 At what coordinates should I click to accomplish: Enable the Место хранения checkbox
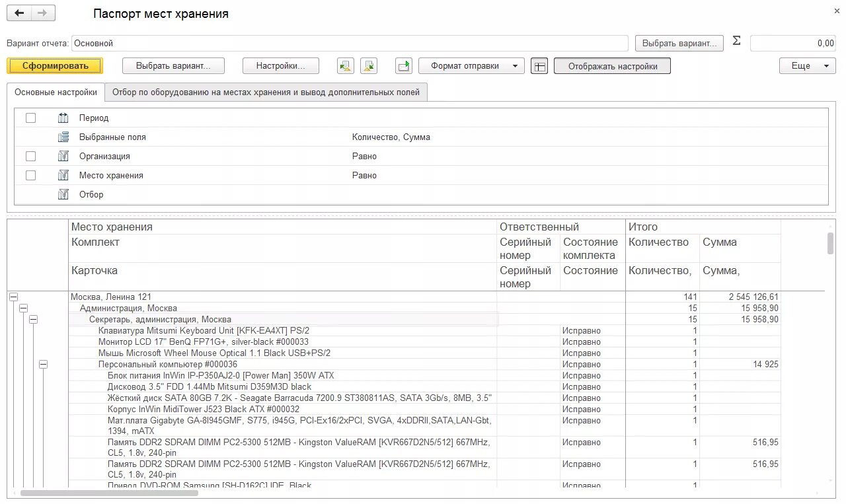[30, 176]
